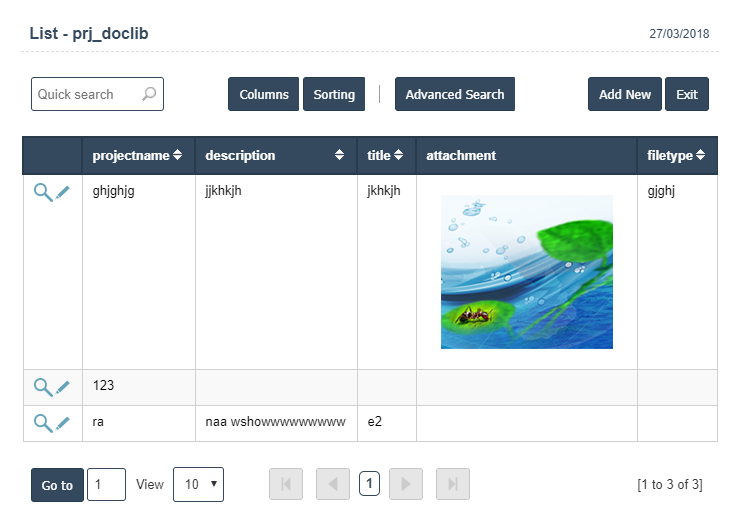The width and height of the screenshot is (746, 529).
Task: Jump to the first page arrow
Action: (x=286, y=484)
